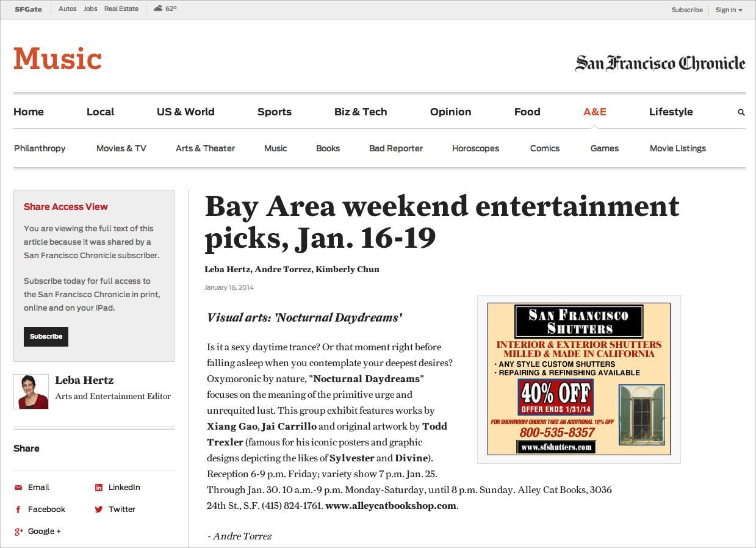Screen dimensions: 756x548
Task: Click the Bay Area weekend entertainment headline
Action: point(442,222)
